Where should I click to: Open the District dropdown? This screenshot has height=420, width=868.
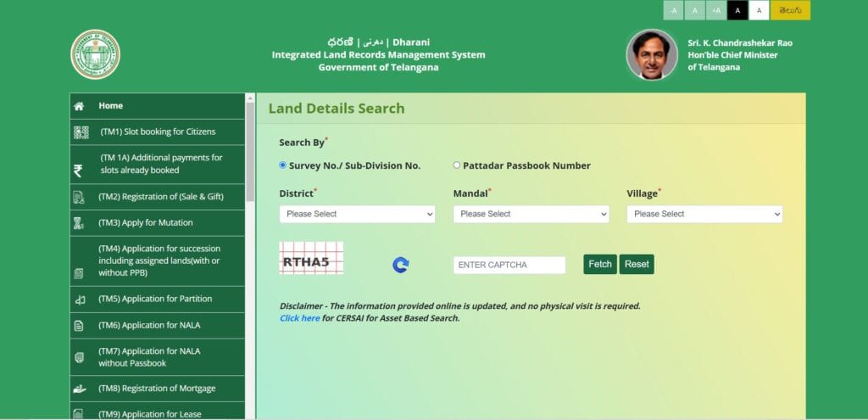(x=357, y=215)
